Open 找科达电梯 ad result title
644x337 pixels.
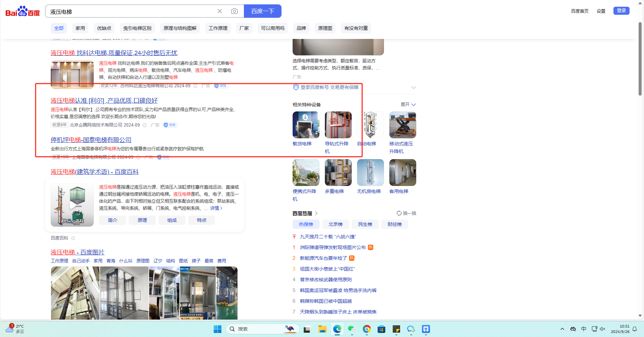coord(114,53)
